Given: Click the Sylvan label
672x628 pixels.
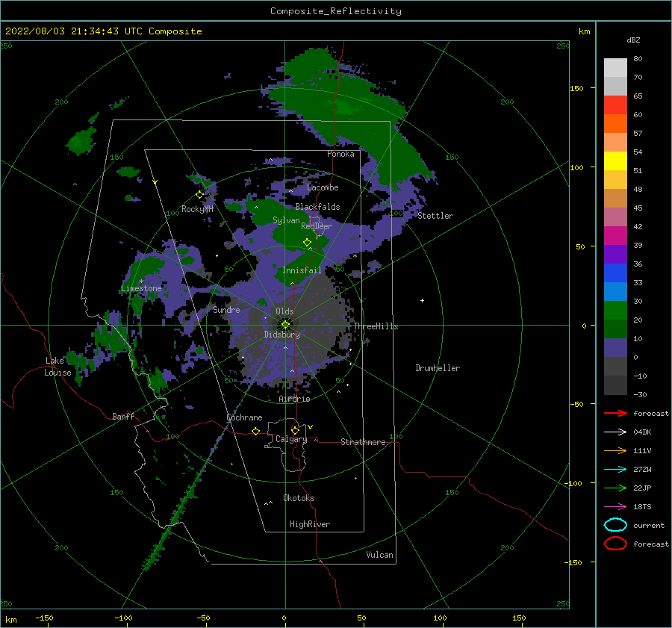Looking at the screenshot, I should pos(286,220).
